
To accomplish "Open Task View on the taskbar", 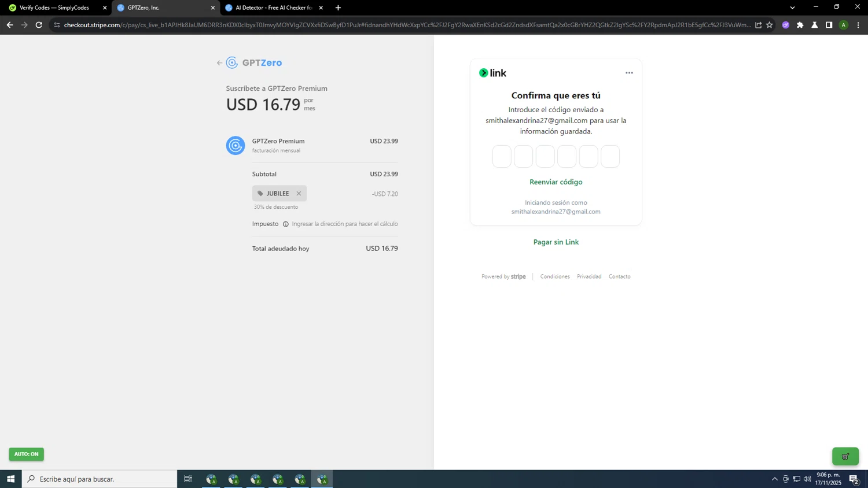I will (x=188, y=479).
